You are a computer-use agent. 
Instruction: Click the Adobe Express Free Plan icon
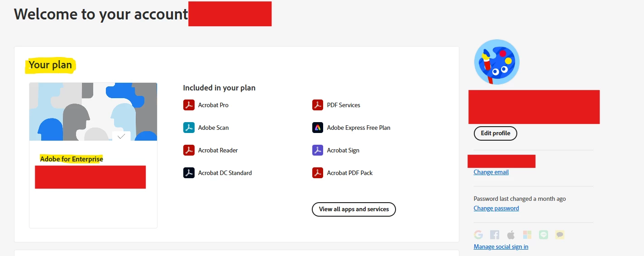coord(318,128)
